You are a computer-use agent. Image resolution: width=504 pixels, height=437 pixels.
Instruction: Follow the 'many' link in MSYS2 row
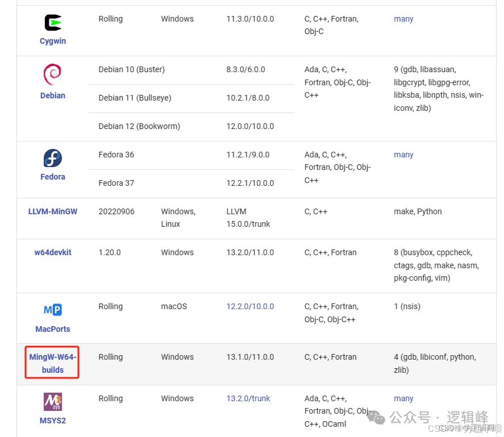(x=403, y=398)
